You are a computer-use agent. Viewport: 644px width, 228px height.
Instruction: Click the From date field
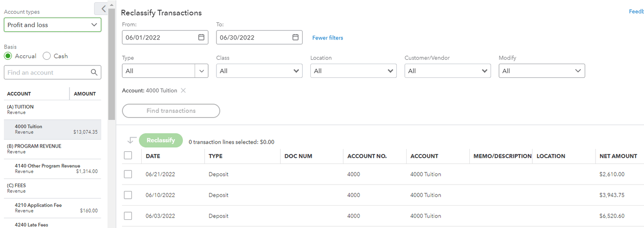[165, 37]
